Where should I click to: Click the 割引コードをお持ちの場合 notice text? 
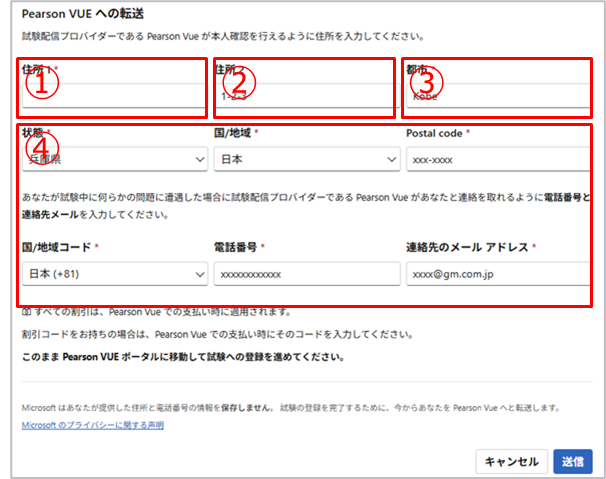click(x=218, y=334)
